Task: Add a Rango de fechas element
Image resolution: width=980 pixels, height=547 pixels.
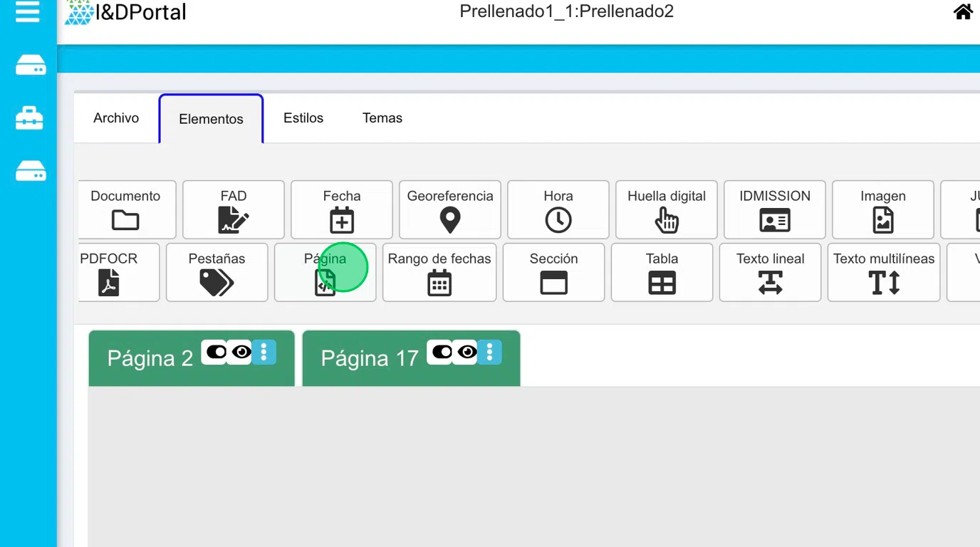Action: pos(439,272)
